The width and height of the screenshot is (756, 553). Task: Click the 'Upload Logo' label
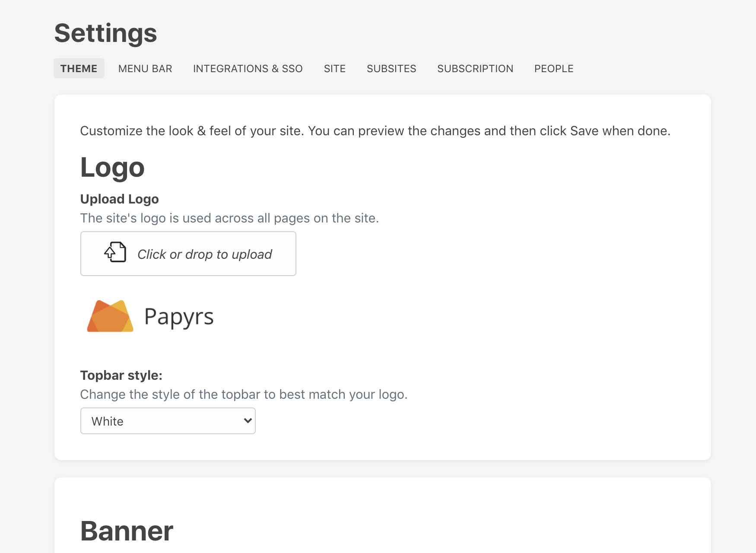[120, 199]
